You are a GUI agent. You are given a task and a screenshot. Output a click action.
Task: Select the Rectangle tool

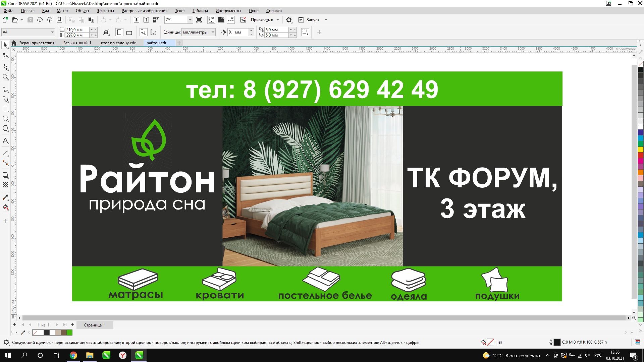coord(5,109)
